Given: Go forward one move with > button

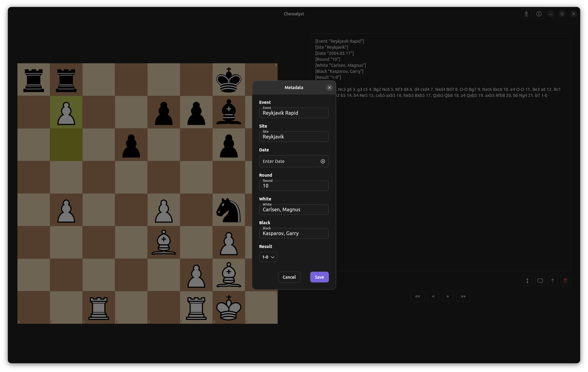Looking at the screenshot, I should point(448,296).
